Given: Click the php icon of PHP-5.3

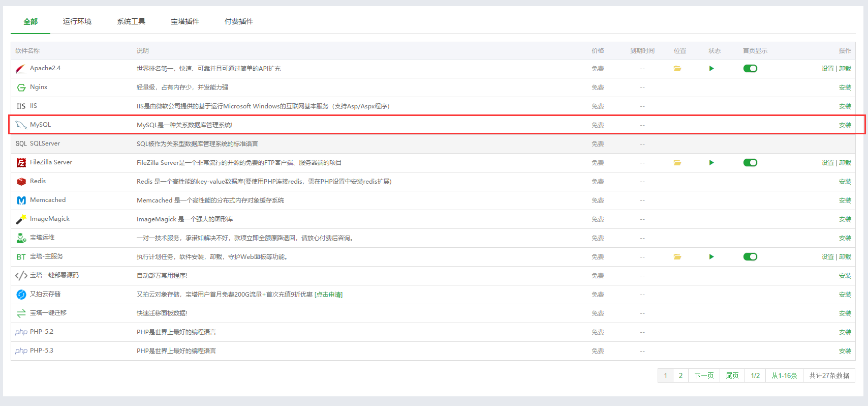Looking at the screenshot, I should click(21, 351).
